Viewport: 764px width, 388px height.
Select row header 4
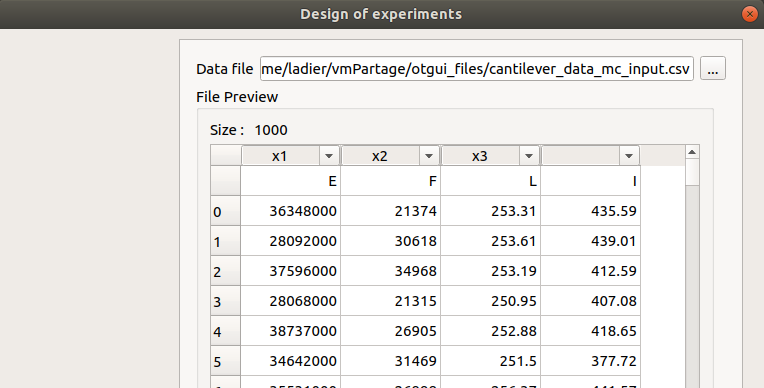coord(226,331)
